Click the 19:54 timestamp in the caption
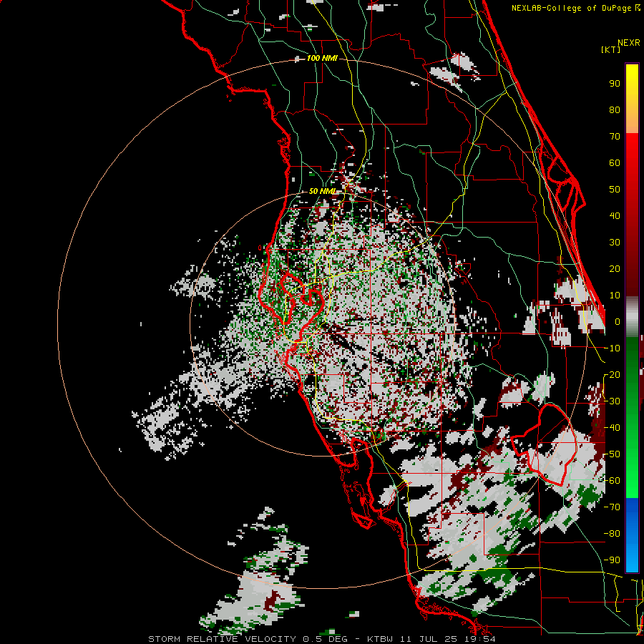Viewport: 644px width, 644px height. 479,639
